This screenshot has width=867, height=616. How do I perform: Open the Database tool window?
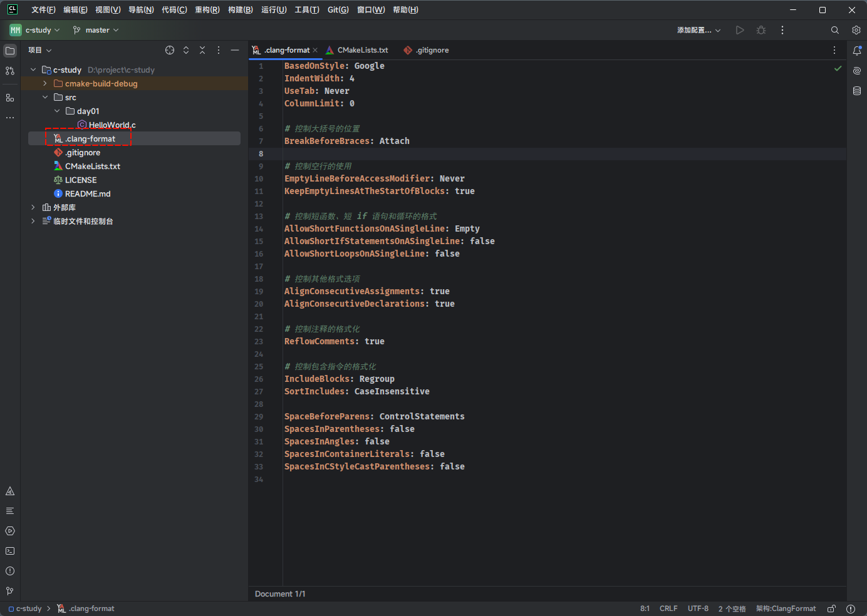pyautogui.click(x=857, y=91)
